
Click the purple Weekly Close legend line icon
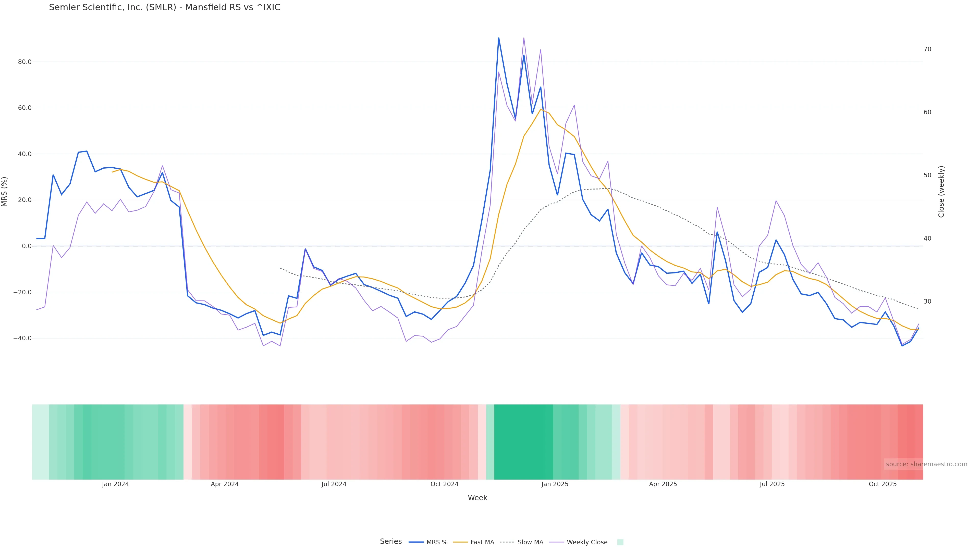point(557,542)
